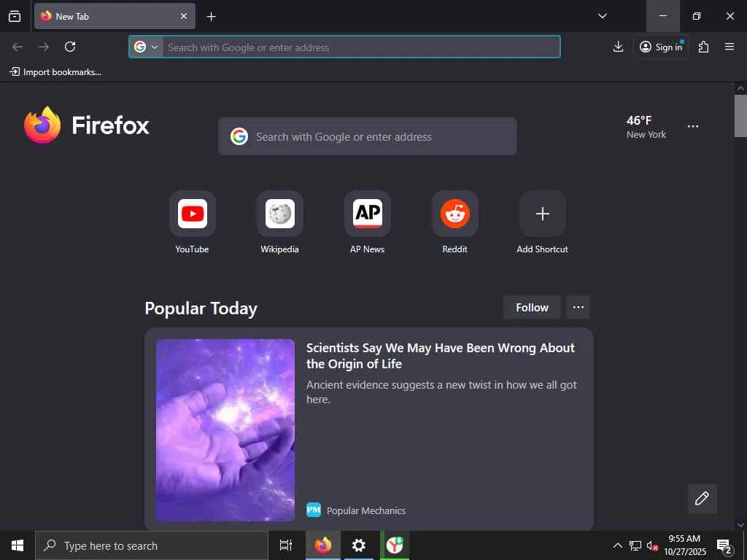Image resolution: width=747 pixels, height=560 pixels.
Task: Open the Windows Start menu
Action: tap(18, 545)
